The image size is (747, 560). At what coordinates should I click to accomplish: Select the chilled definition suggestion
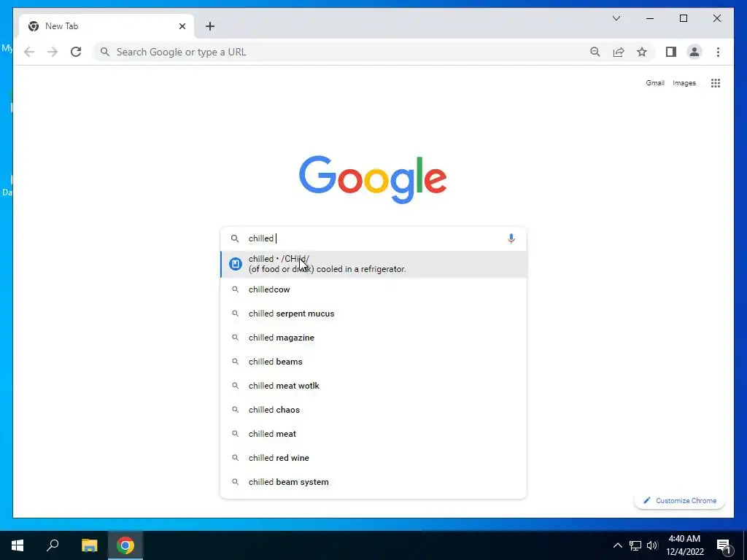click(373, 264)
